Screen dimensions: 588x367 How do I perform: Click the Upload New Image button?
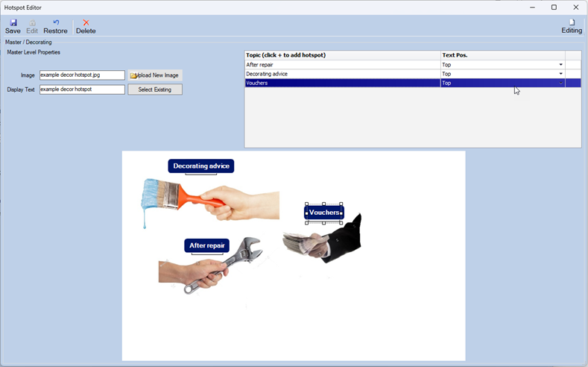pyautogui.click(x=155, y=75)
